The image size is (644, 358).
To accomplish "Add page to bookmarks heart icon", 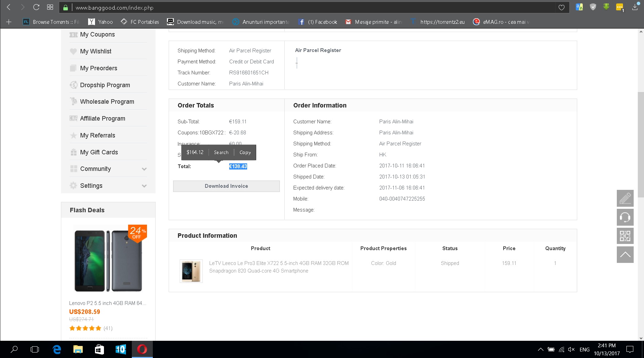I will pos(561,8).
